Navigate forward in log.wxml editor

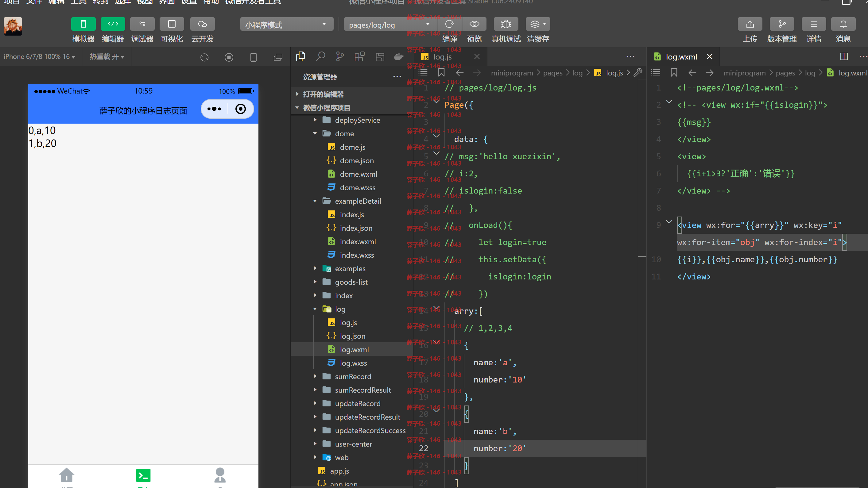coord(709,72)
